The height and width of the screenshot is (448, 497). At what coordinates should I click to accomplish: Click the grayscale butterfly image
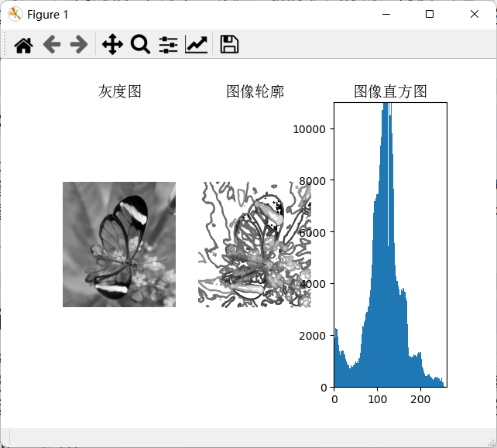pyautogui.click(x=119, y=245)
